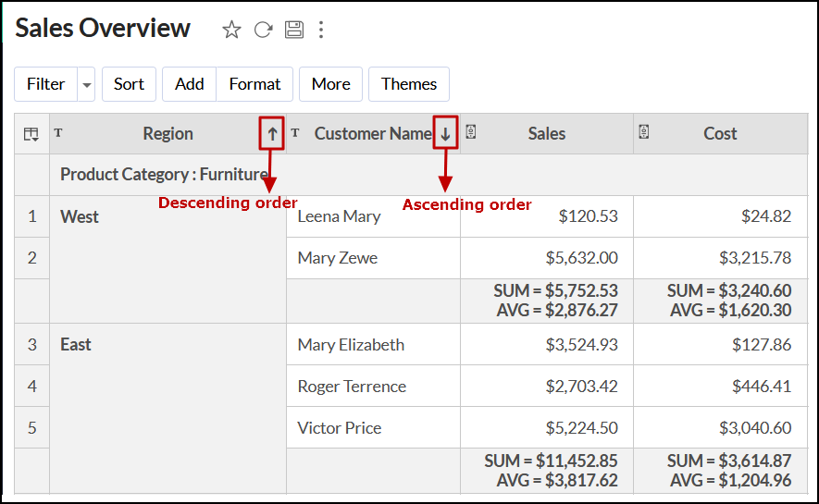Expand the Filter dropdown arrow

pyautogui.click(x=87, y=84)
